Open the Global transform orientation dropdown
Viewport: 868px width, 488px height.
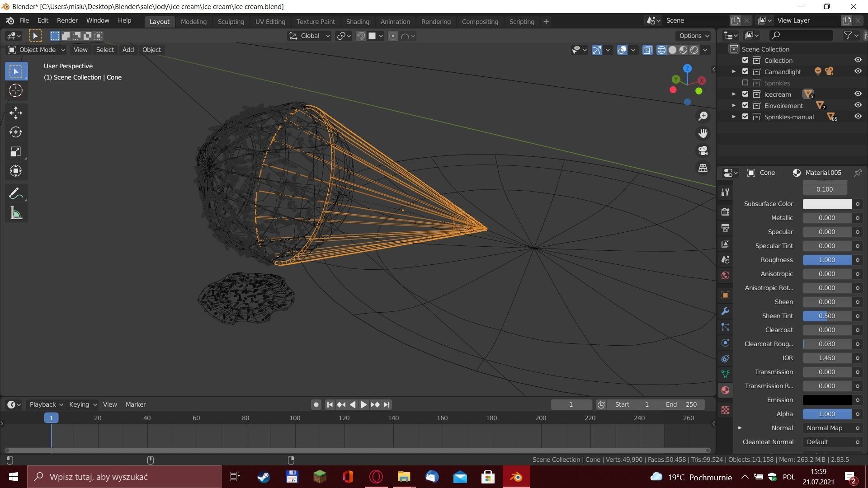coord(310,36)
